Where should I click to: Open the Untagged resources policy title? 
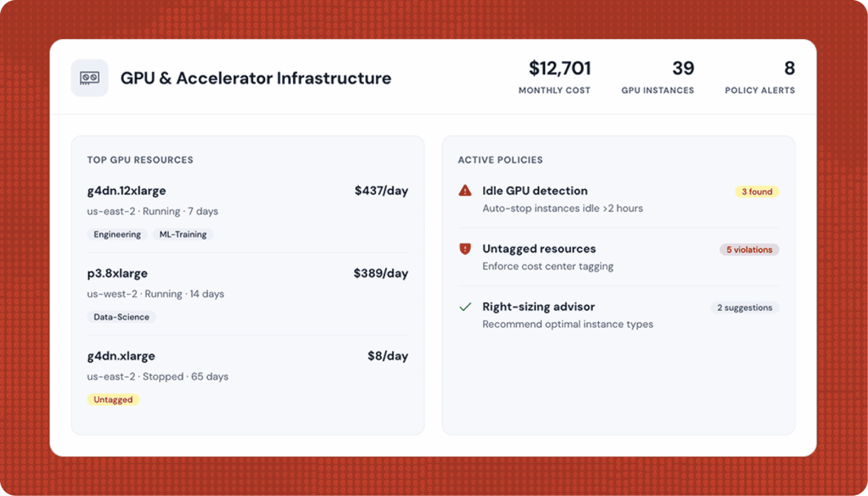coord(539,249)
